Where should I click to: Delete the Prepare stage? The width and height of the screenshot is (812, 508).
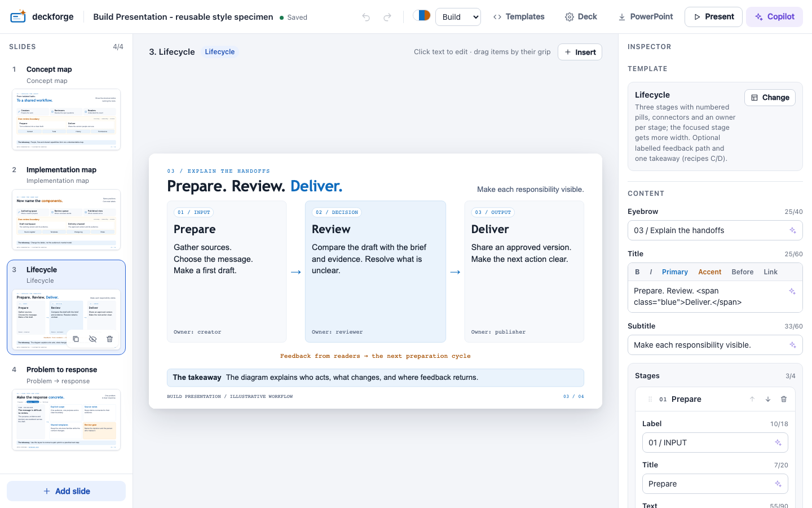coord(784,399)
